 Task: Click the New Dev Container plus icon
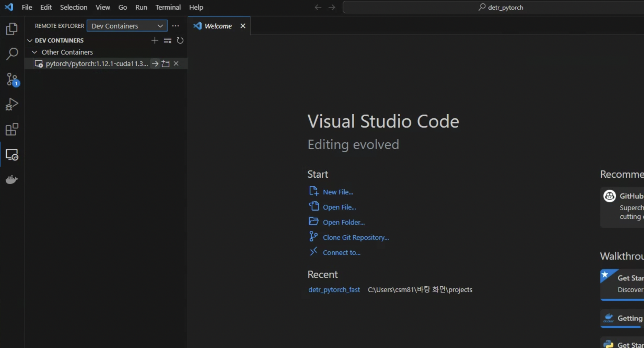[154, 40]
